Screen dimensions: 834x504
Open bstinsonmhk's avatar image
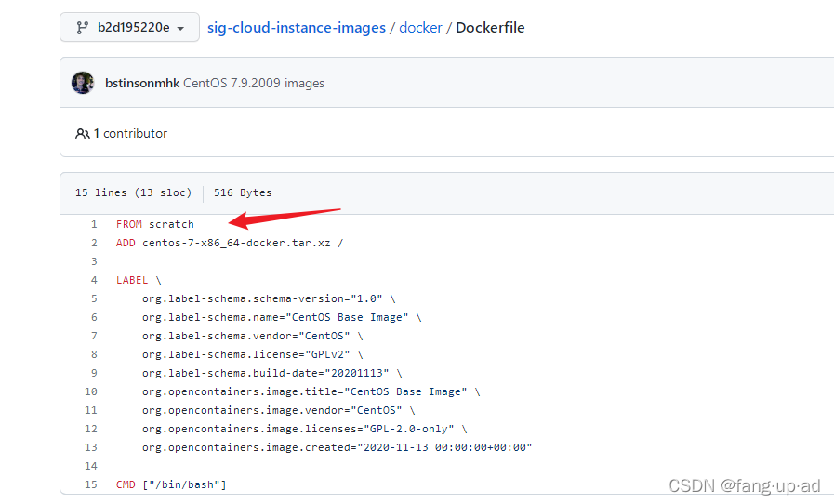(x=83, y=83)
